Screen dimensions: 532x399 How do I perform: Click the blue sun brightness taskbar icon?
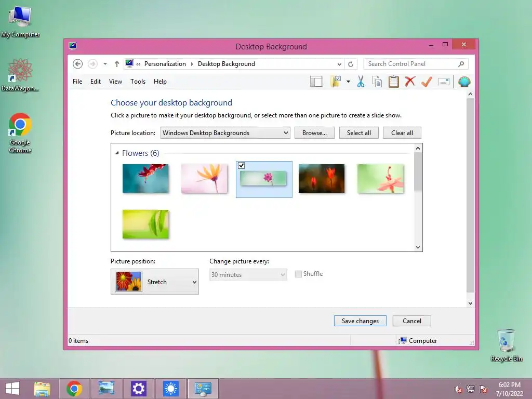170,389
